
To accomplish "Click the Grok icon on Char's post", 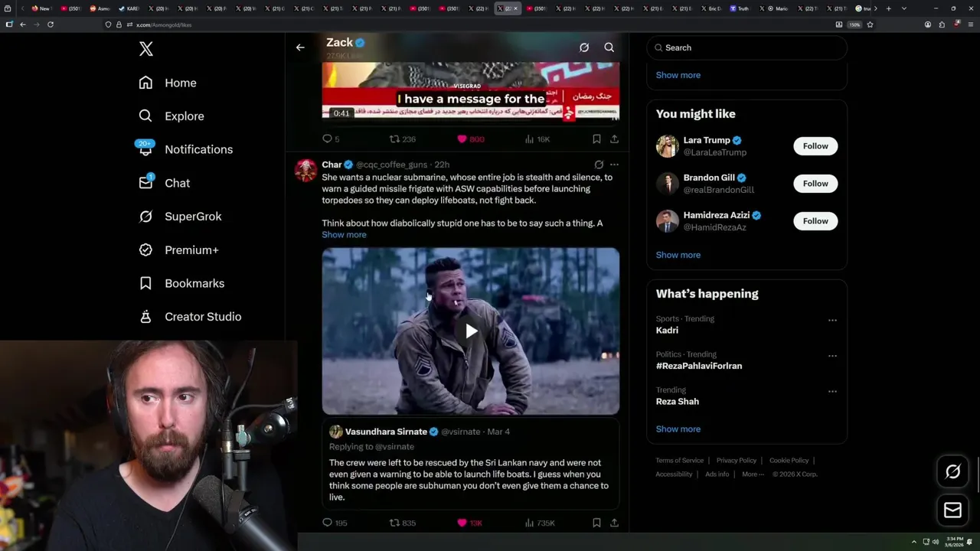I will pos(599,165).
